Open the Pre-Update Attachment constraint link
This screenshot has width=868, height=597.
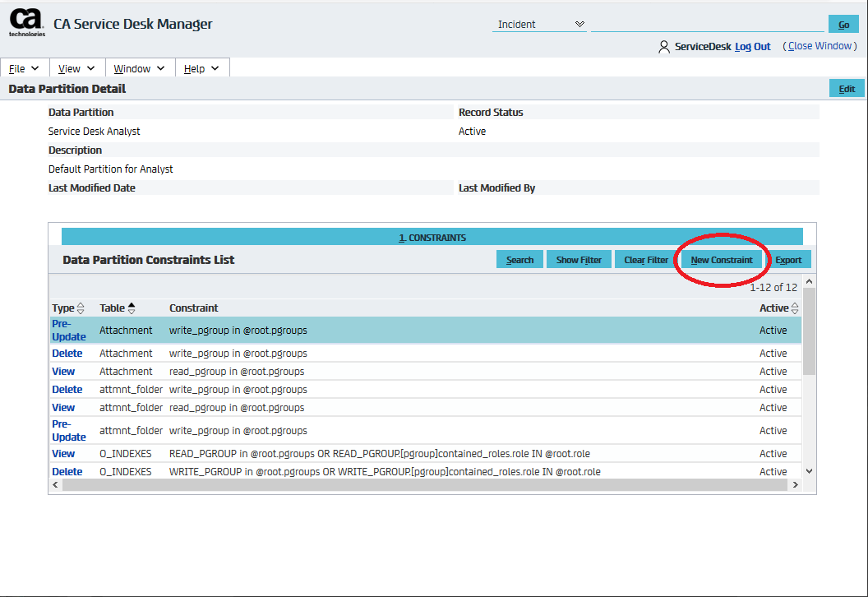point(68,330)
